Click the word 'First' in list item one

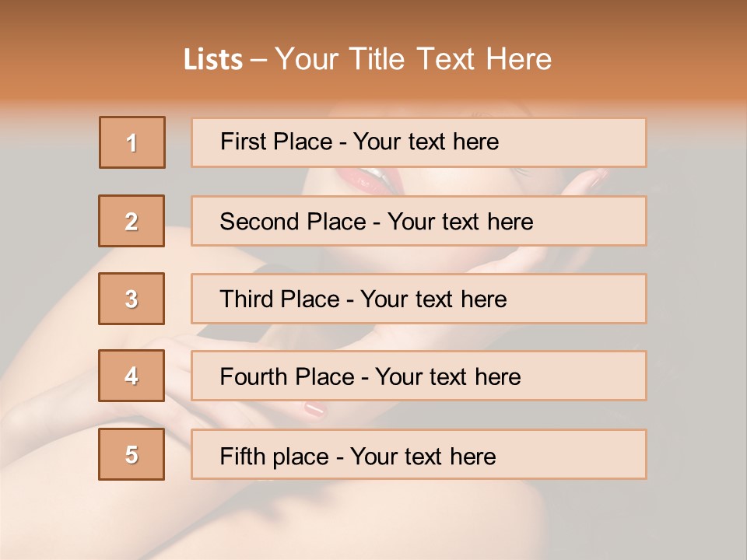click(241, 142)
